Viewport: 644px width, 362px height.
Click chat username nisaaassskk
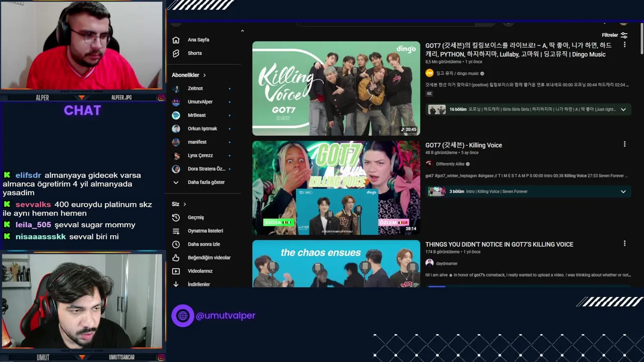[41, 236]
